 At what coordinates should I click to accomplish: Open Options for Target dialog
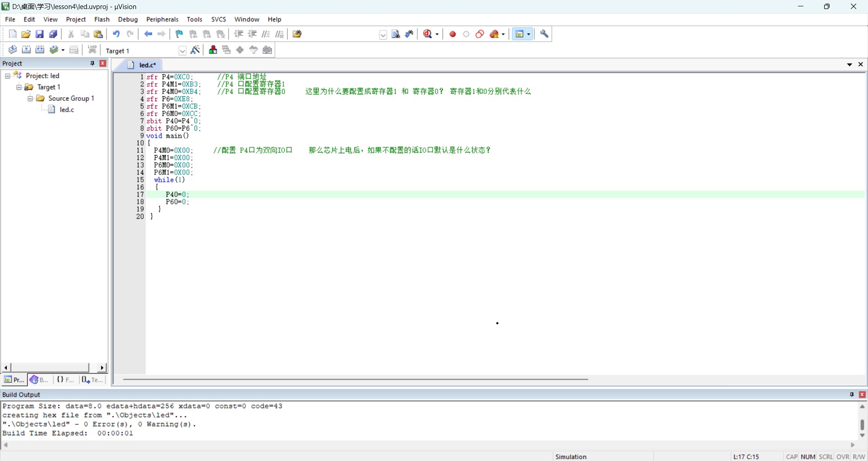(195, 50)
